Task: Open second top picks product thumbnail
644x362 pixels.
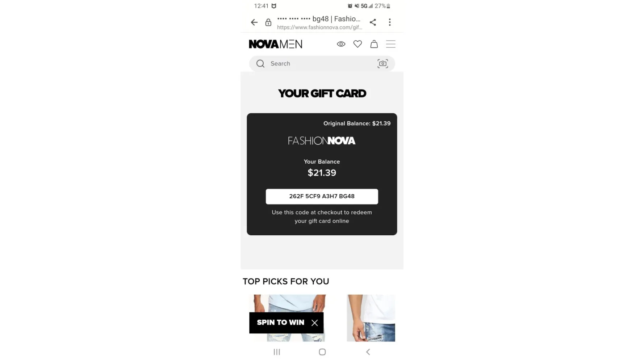Action: [x=371, y=318]
